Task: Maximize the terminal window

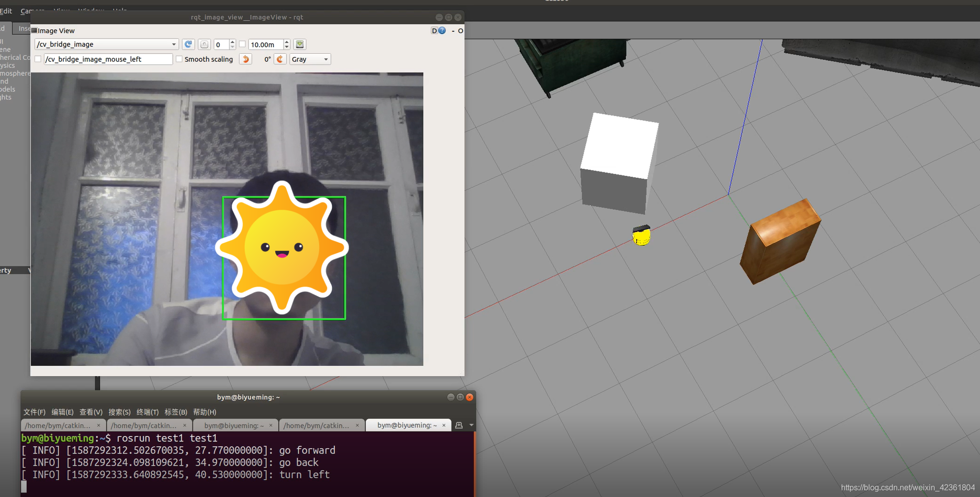Action: pyautogui.click(x=460, y=397)
